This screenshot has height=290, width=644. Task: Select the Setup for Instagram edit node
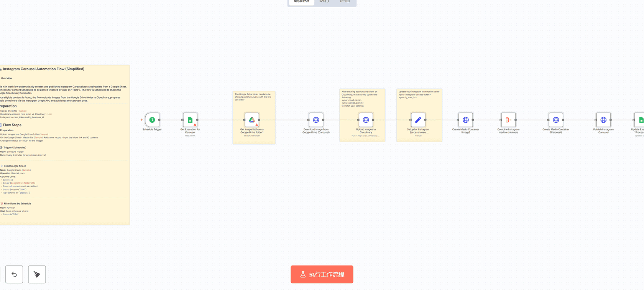click(418, 120)
